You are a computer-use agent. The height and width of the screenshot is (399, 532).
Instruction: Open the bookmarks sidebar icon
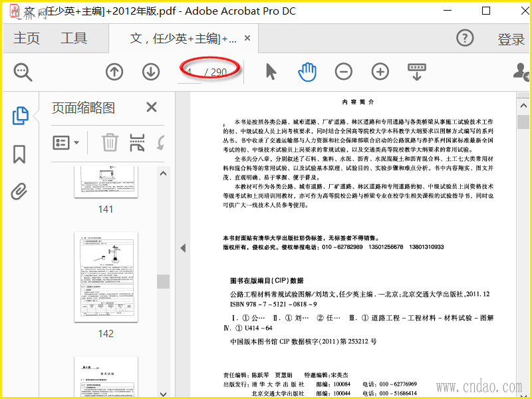pyautogui.click(x=19, y=154)
